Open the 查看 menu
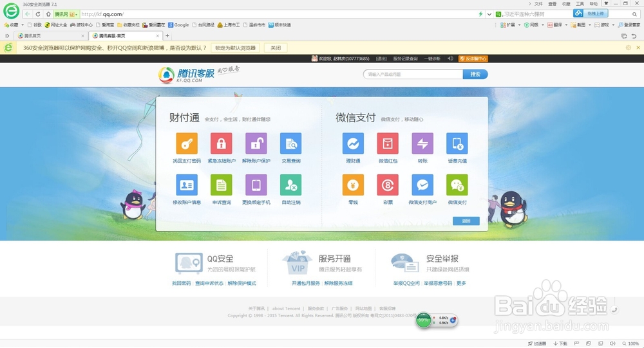 (x=553, y=4)
